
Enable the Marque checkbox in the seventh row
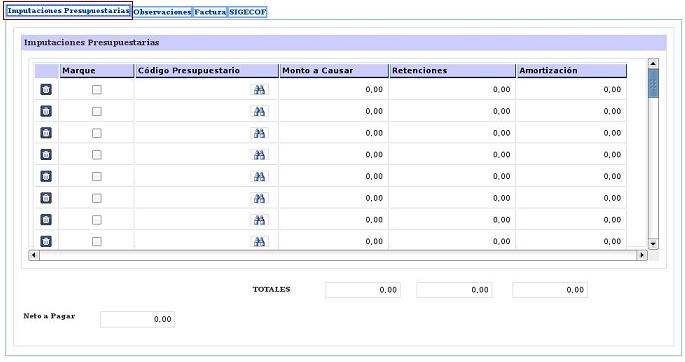97,220
